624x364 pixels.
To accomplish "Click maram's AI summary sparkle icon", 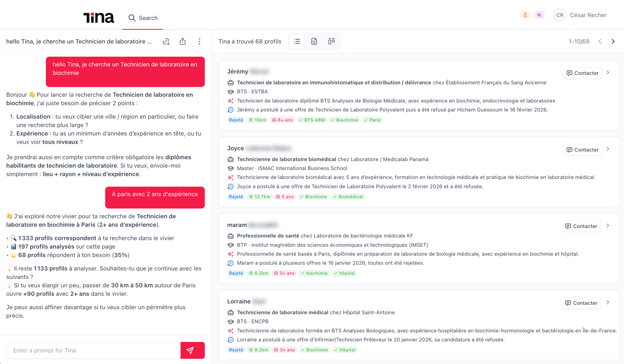I will tap(230, 254).
